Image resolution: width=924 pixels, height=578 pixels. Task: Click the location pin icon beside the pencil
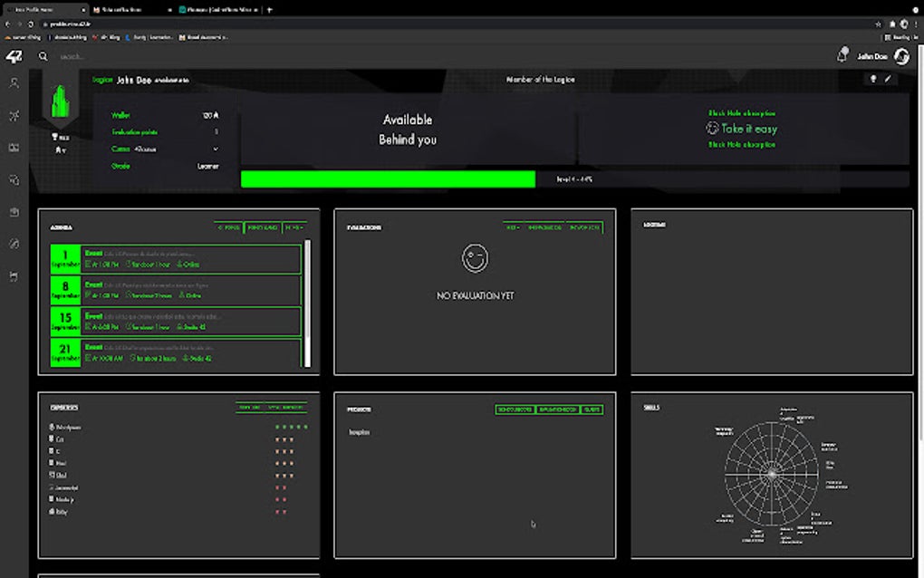(x=872, y=80)
